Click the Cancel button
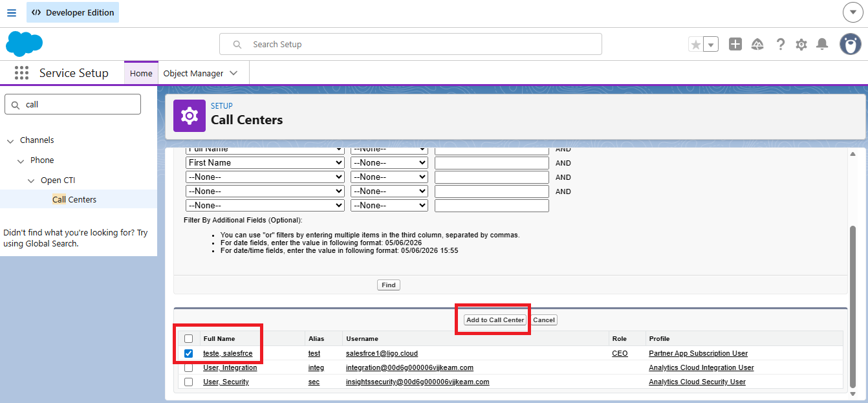Screen dimensions: 868x403 click(x=544, y=320)
